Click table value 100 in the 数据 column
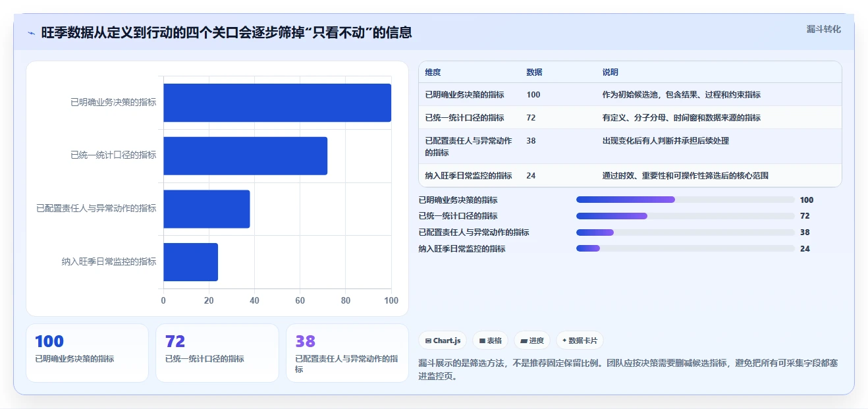868x409 pixels. tap(533, 95)
